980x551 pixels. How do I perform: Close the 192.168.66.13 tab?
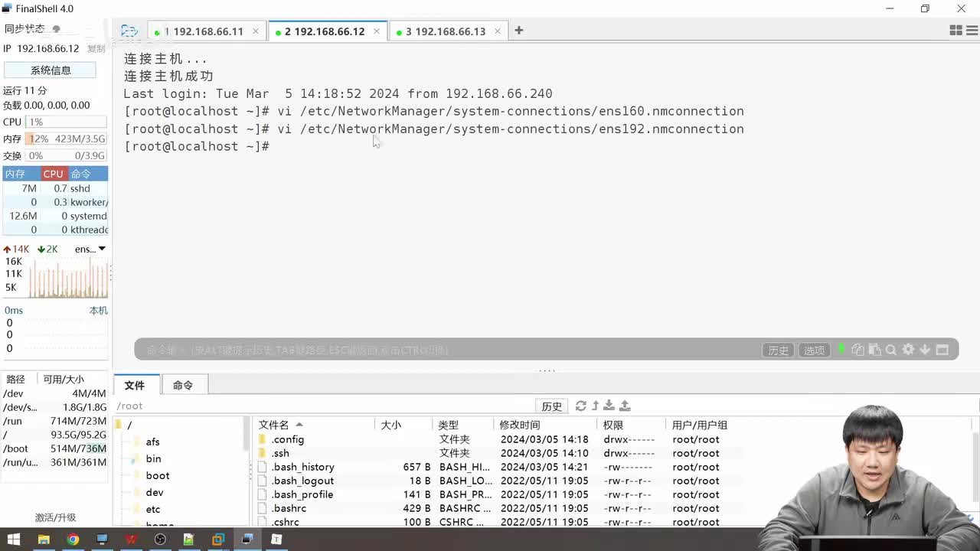click(498, 31)
